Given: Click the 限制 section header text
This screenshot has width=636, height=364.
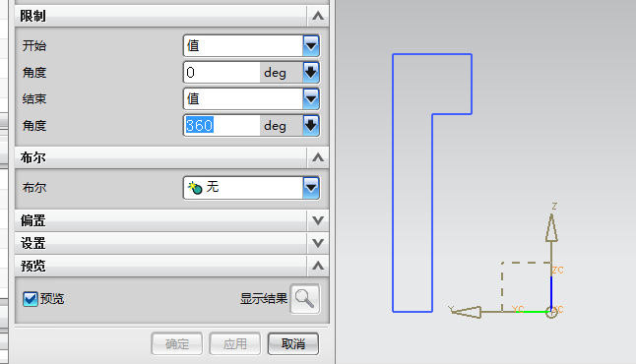Looking at the screenshot, I should tap(32, 16).
